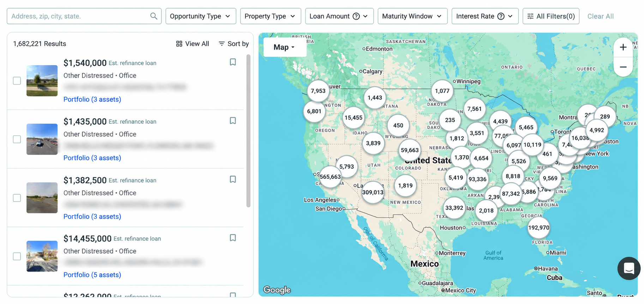Select checkbox for $1,382,500 listing
644x304 pixels.
[17, 198]
